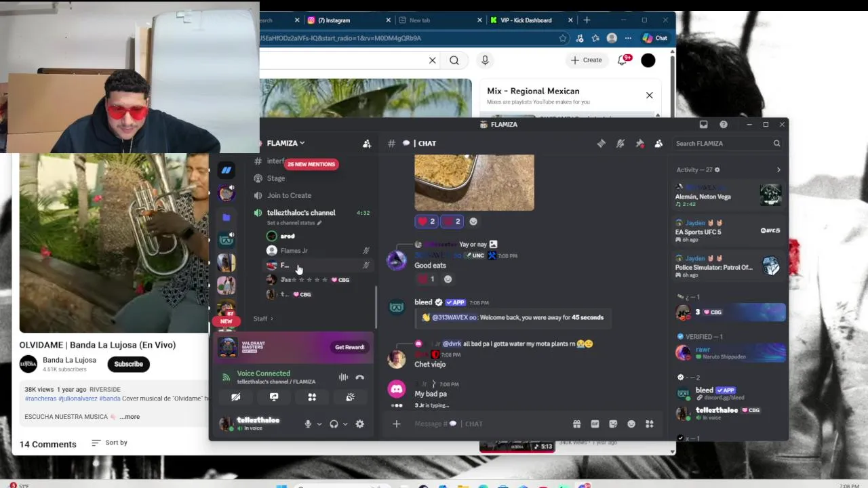
Task: Start screen share from voice panel
Action: coord(274,397)
